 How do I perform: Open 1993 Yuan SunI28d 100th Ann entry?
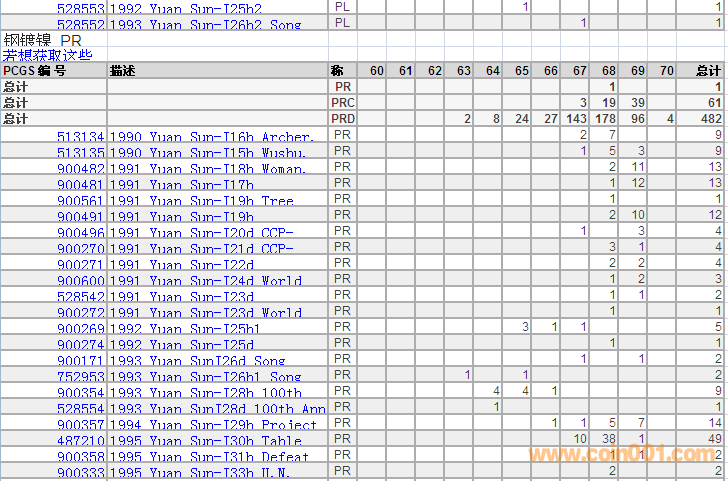[x=217, y=408]
